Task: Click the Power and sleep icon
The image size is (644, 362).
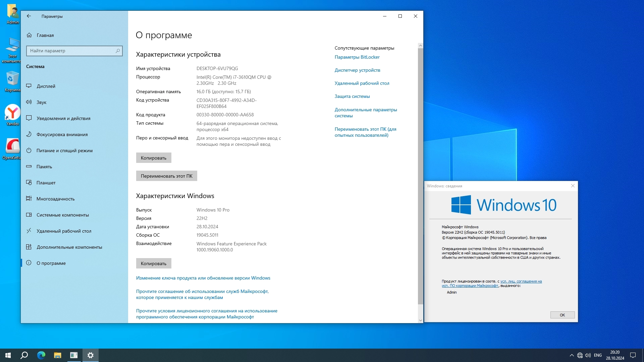Action: click(x=29, y=150)
